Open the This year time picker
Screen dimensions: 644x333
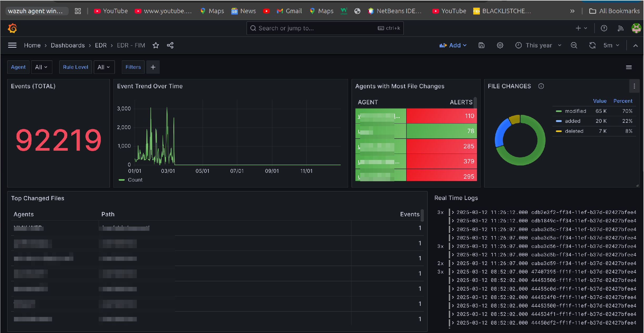pos(538,45)
